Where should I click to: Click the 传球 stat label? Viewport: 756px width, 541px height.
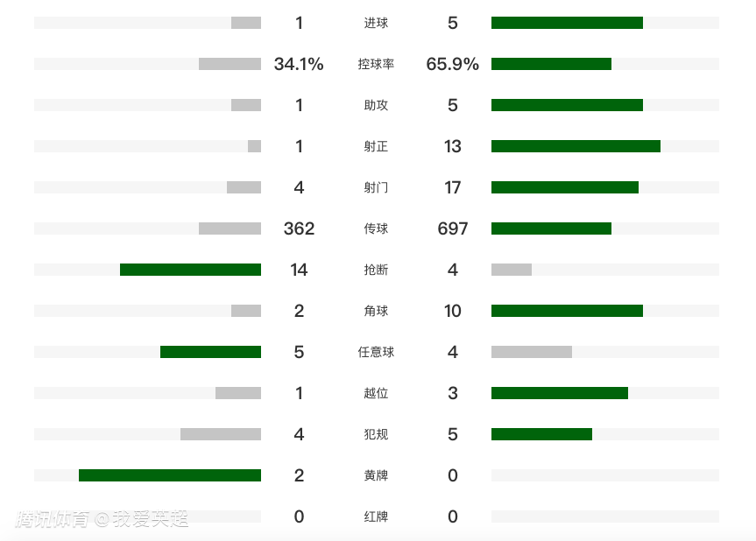tap(376, 229)
